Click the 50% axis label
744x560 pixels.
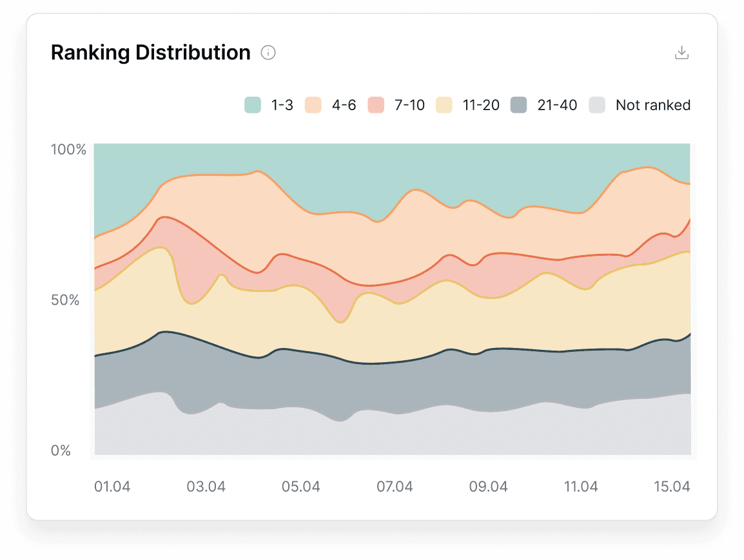pos(66,300)
